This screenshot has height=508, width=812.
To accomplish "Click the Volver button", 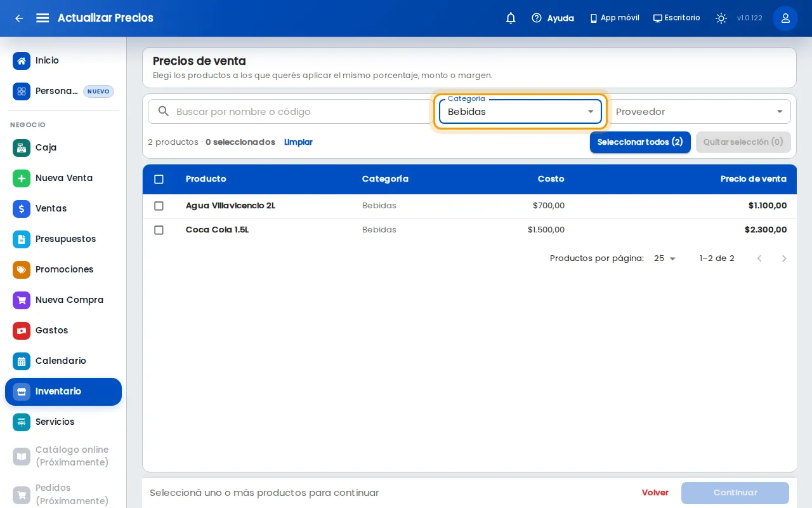I will click(655, 493).
